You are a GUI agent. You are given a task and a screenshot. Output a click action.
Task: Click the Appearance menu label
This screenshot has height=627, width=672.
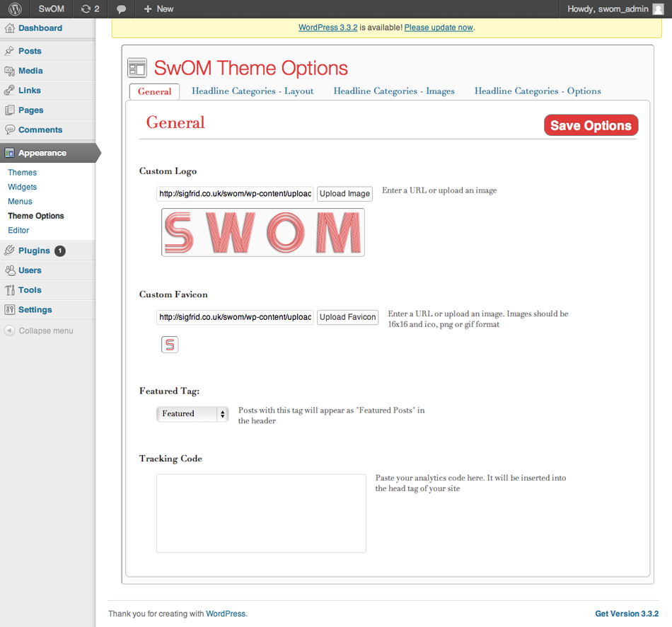point(42,153)
